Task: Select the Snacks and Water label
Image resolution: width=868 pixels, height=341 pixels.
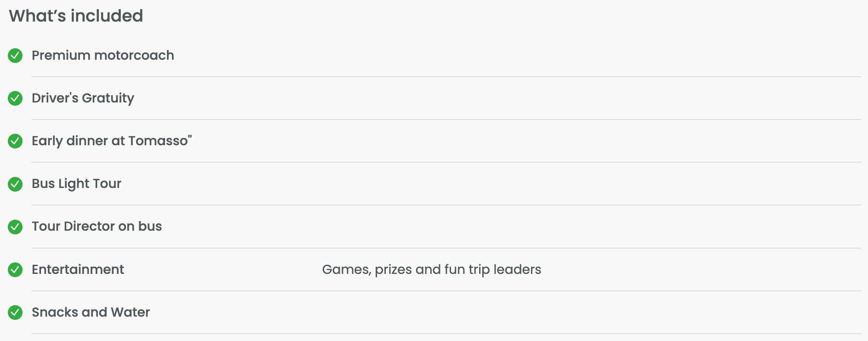Action: pyautogui.click(x=91, y=313)
